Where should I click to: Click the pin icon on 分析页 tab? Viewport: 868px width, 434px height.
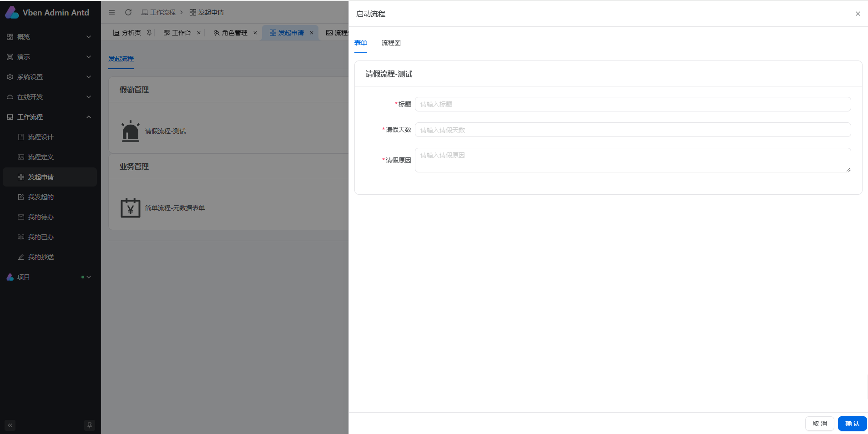pos(149,33)
